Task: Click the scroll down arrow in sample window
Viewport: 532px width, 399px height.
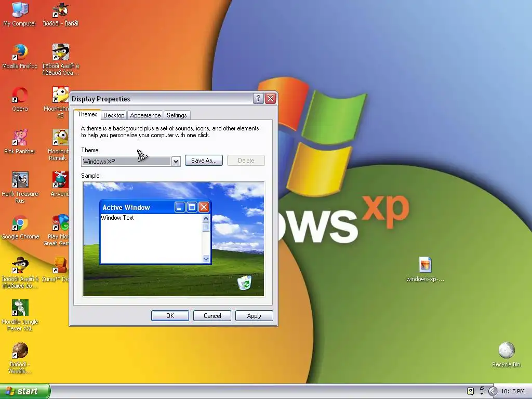Action: pos(206,259)
